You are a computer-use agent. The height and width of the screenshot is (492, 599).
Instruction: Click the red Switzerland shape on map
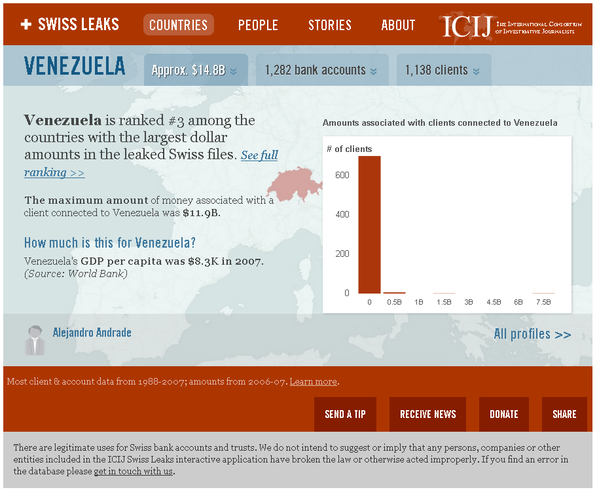coord(295,184)
